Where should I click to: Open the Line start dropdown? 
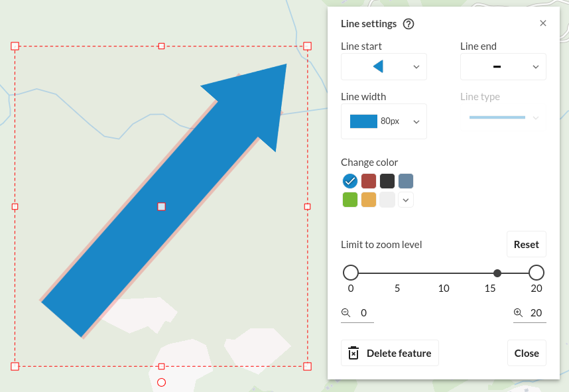pyautogui.click(x=383, y=67)
